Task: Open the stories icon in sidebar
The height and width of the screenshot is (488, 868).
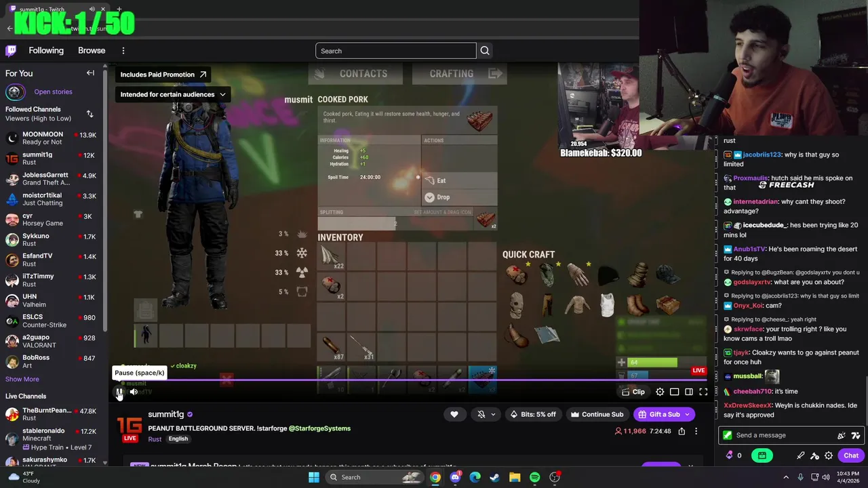Action: [x=15, y=91]
